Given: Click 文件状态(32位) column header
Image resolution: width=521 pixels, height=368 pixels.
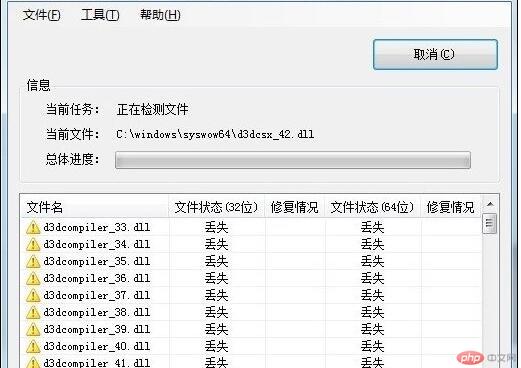Looking at the screenshot, I should pos(217,207).
